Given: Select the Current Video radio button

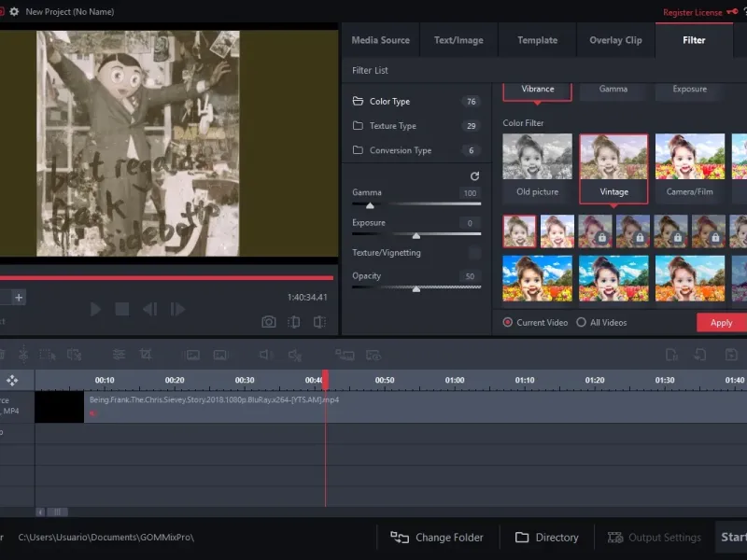Looking at the screenshot, I should click(508, 322).
